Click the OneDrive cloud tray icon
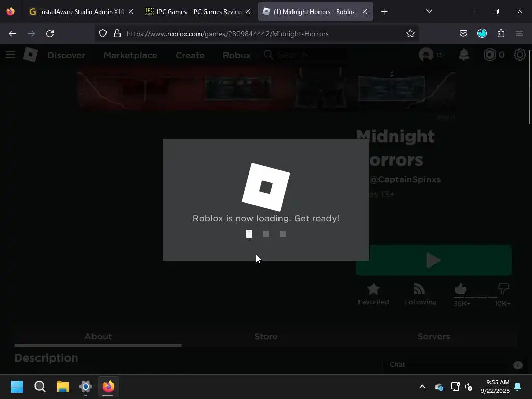The height and width of the screenshot is (399, 532). point(438,387)
